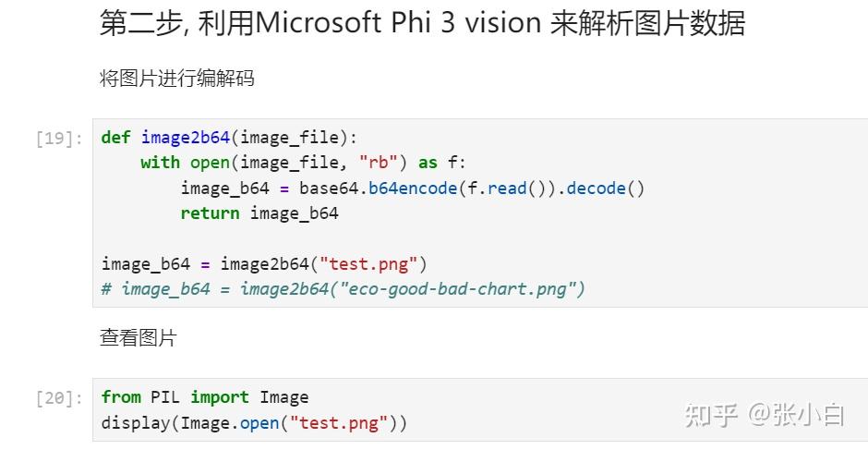Image resolution: width=868 pixels, height=450 pixels.
Task: Click the "rb" string in the open call
Action: click(379, 163)
